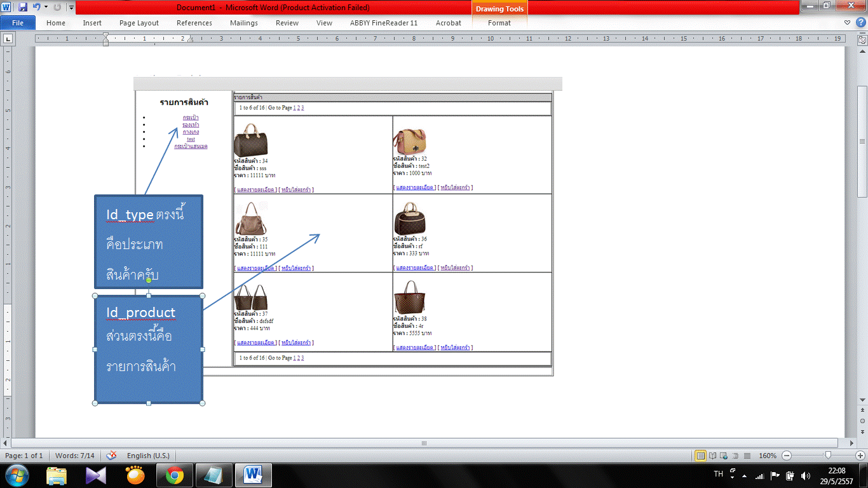
Task: Open Zoom dialog via 160% level
Action: (768, 456)
